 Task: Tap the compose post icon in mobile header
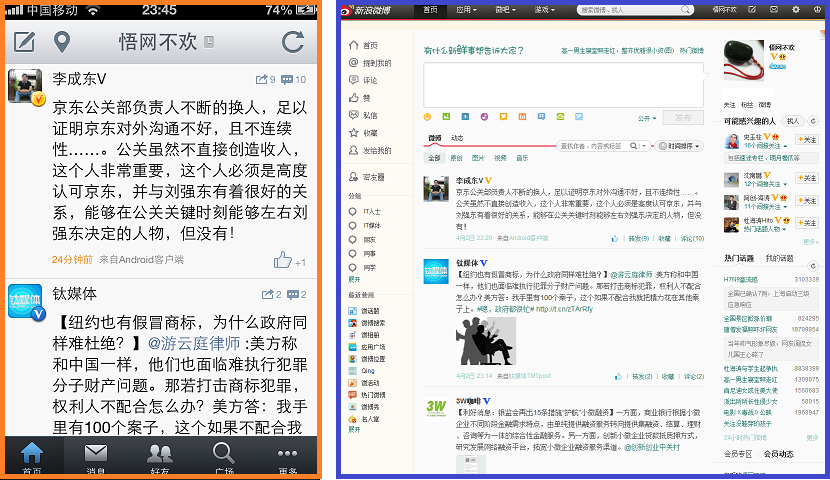(24, 42)
